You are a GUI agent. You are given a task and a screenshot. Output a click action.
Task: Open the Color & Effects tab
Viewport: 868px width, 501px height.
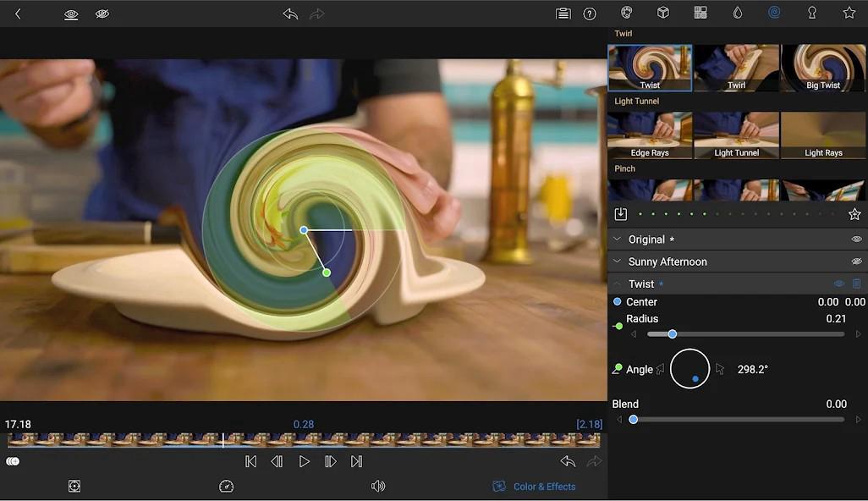pos(534,486)
